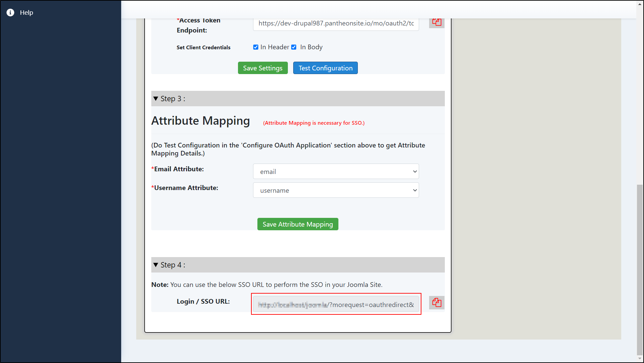The height and width of the screenshot is (363, 644).
Task: Run Test Configuration
Action: [325, 68]
